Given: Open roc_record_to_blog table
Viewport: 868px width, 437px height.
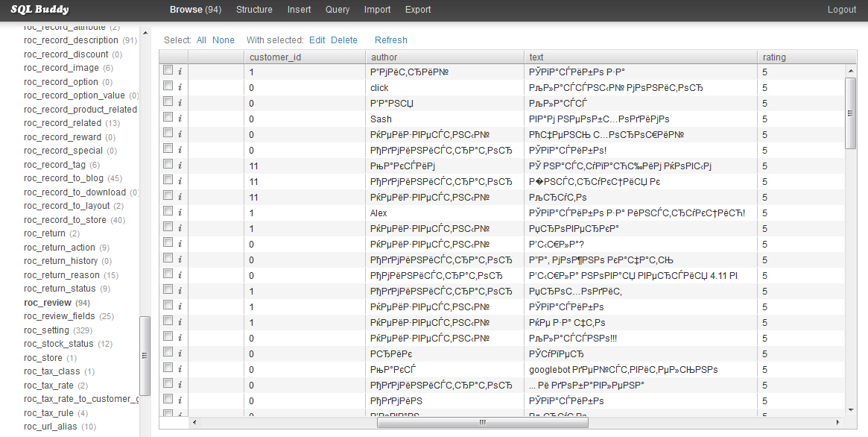Looking at the screenshot, I should click(63, 178).
